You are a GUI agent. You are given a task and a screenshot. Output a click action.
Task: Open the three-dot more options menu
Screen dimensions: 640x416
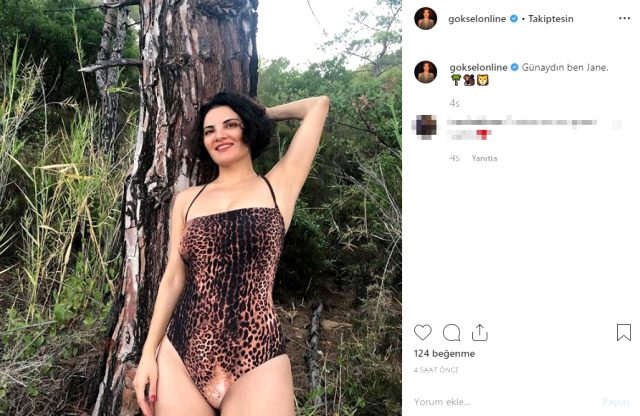(x=624, y=18)
